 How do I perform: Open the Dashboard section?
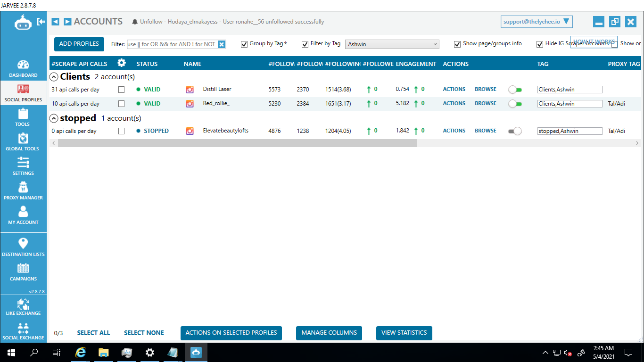coord(23,69)
